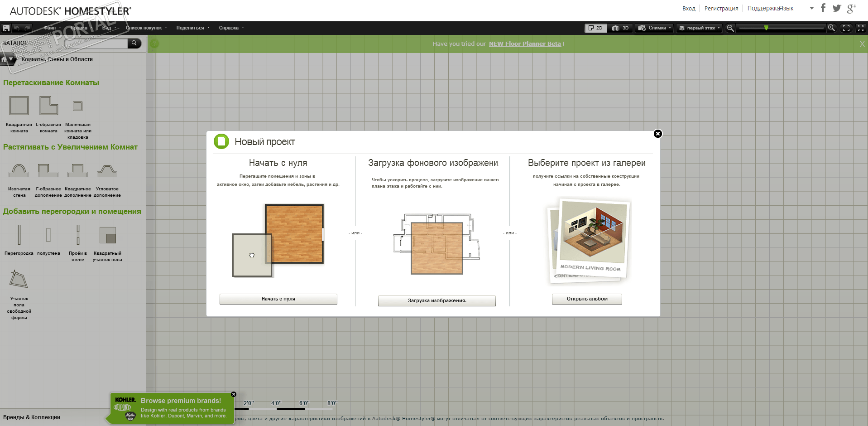Select the small room or closet icon
This screenshot has width=868, height=426.
78,106
